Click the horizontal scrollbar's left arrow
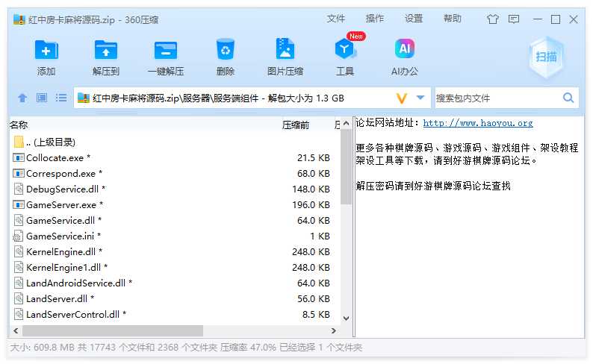 click(16, 330)
